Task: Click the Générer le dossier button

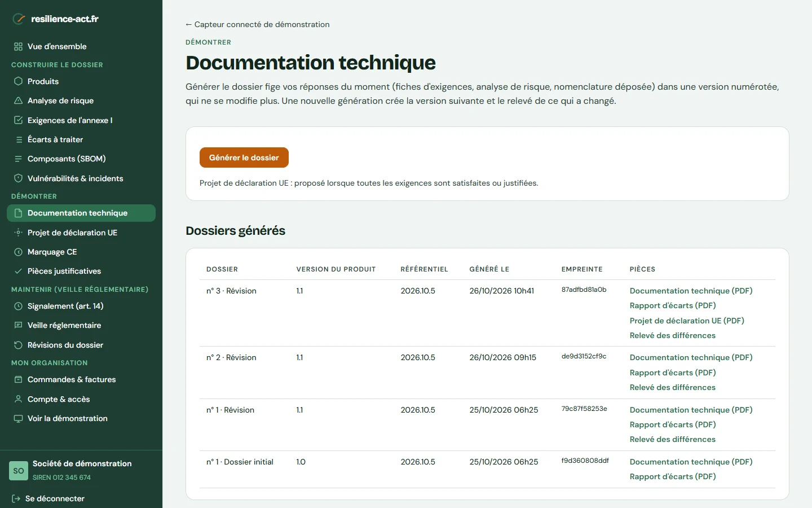Action: [x=244, y=157]
